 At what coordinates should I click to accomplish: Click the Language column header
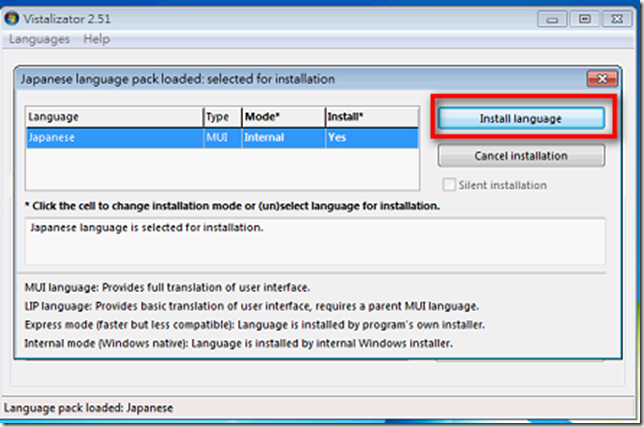click(x=115, y=117)
